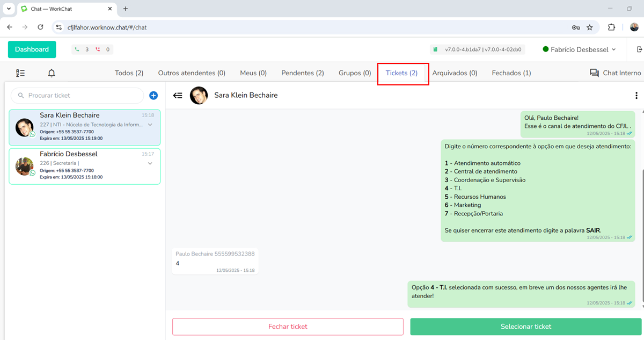Click the password key icon in address bar
644x340 pixels.
click(x=576, y=27)
